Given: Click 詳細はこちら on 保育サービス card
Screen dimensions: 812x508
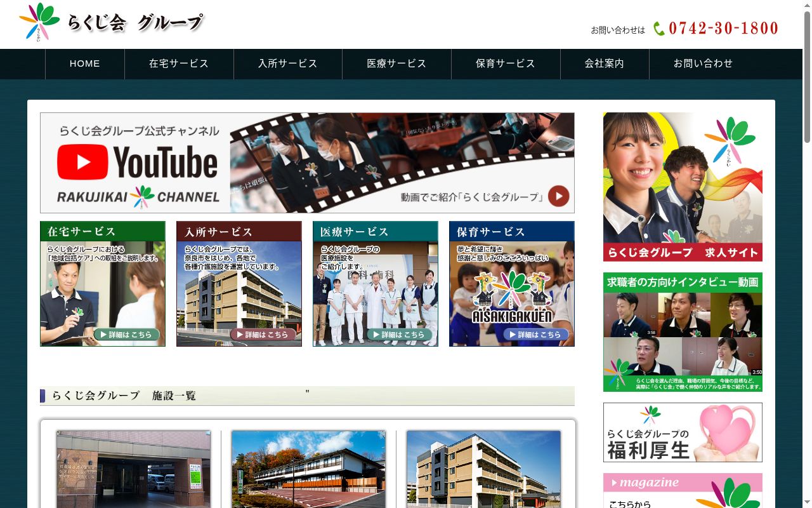Looking at the screenshot, I should 536,335.
